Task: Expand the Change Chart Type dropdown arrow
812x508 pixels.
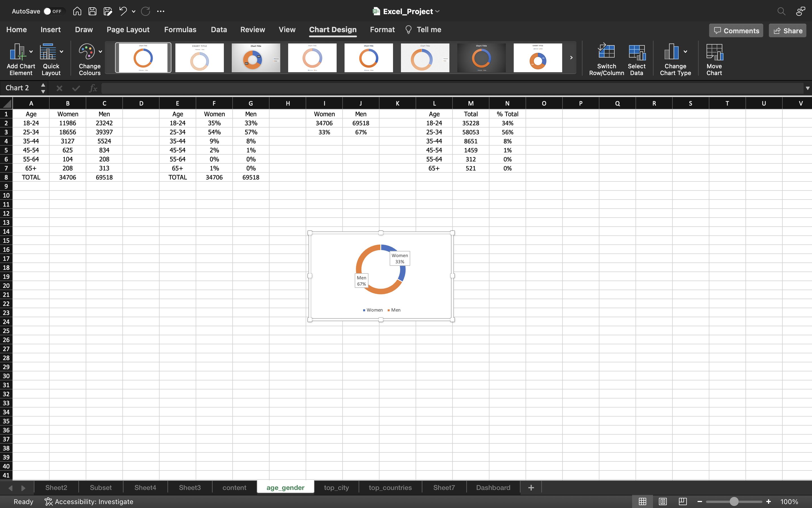Action: point(685,52)
